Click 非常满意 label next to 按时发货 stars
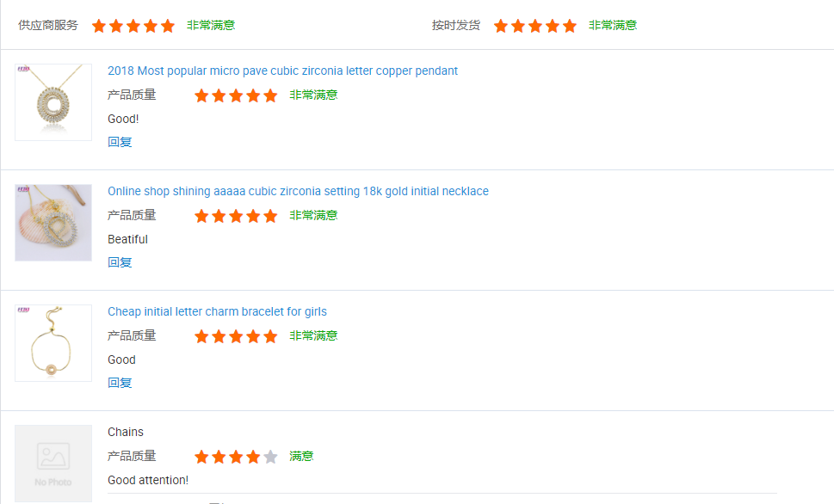 point(613,26)
